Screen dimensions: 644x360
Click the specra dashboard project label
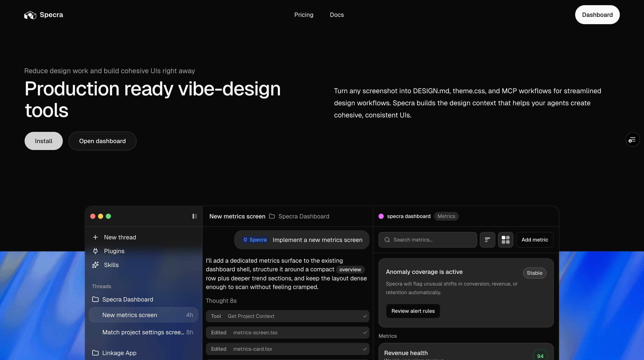point(409,216)
